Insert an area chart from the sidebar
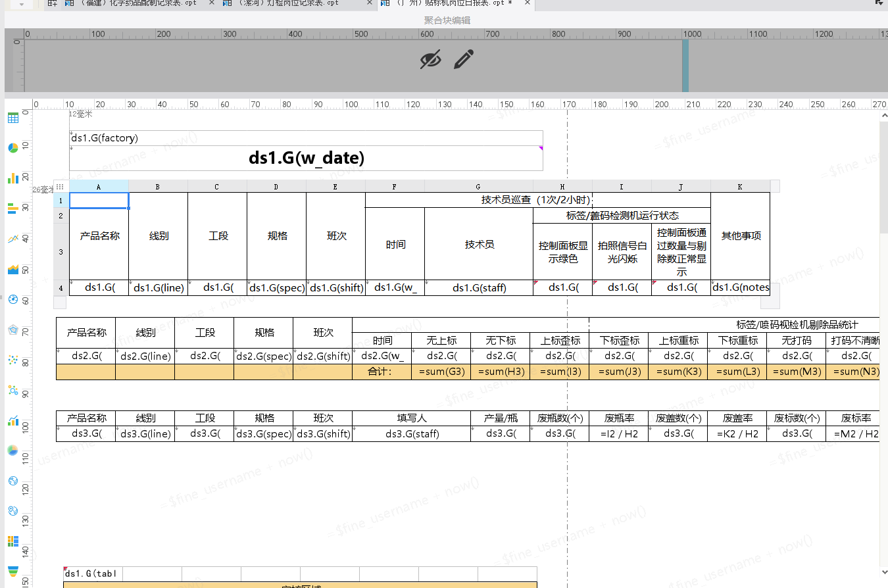 tap(12, 269)
